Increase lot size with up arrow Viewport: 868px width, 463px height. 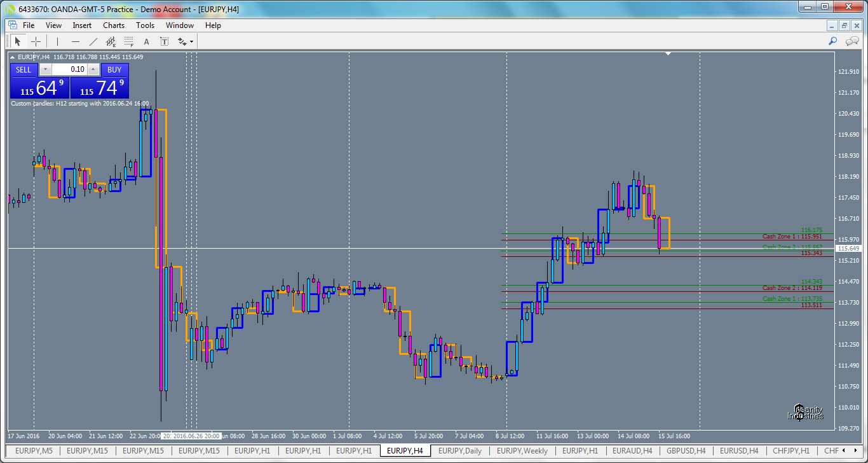[93, 69]
